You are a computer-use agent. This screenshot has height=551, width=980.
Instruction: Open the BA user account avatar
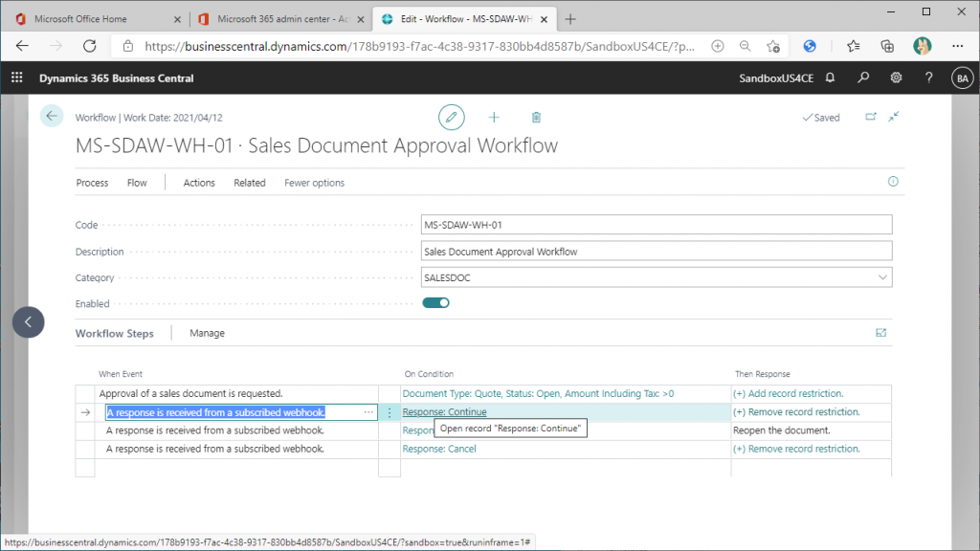coord(962,78)
